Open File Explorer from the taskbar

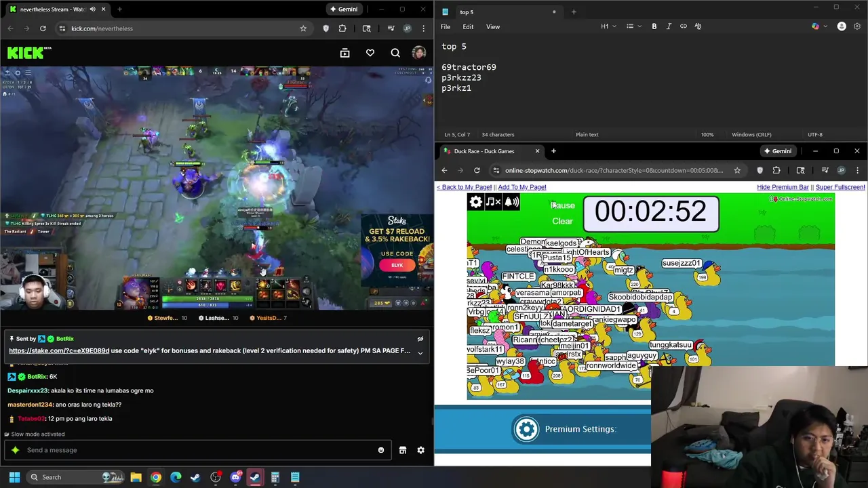tap(136, 477)
